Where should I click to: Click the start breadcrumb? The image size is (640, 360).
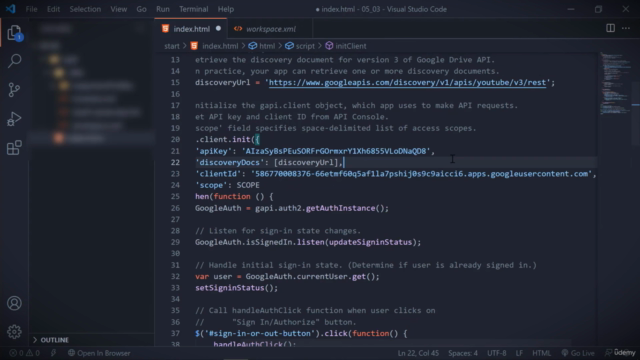(x=171, y=46)
